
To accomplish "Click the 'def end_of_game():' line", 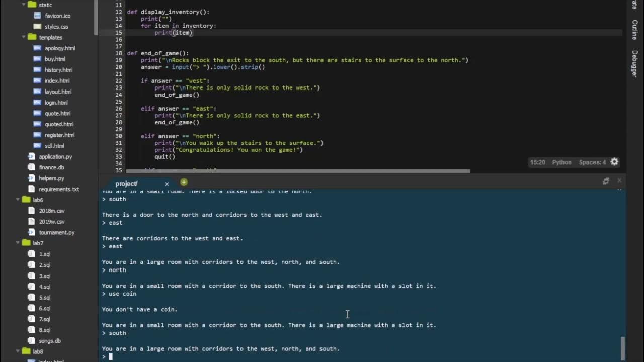I will pos(158,53).
